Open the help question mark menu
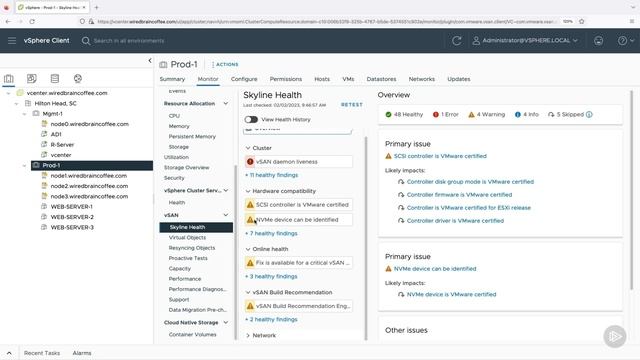 (625, 40)
